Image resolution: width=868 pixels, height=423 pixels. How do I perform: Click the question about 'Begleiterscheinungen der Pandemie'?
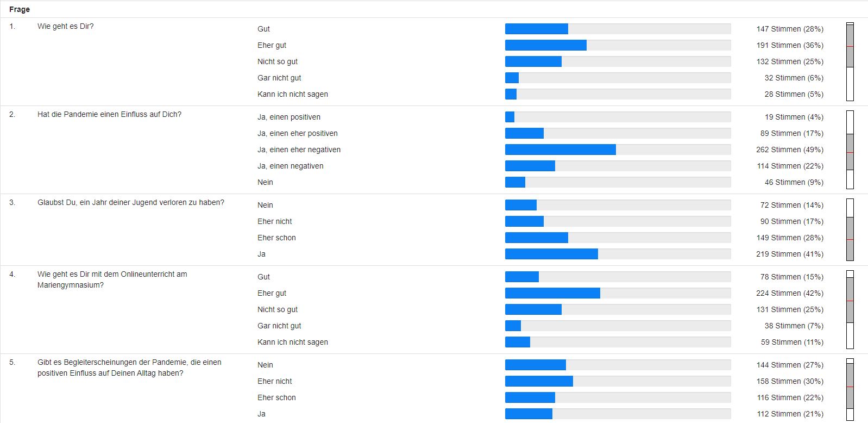(x=129, y=368)
